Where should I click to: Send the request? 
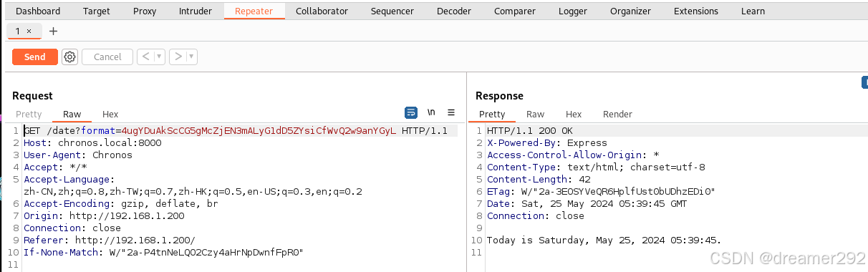[35, 57]
